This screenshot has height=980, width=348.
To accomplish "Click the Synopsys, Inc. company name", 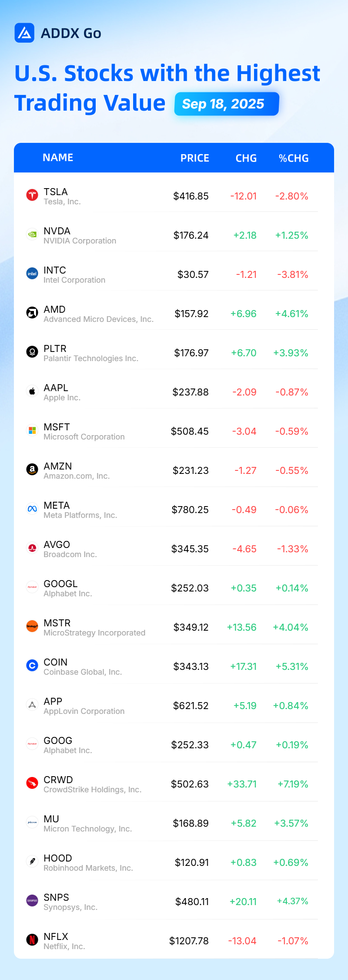I will point(70,907).
